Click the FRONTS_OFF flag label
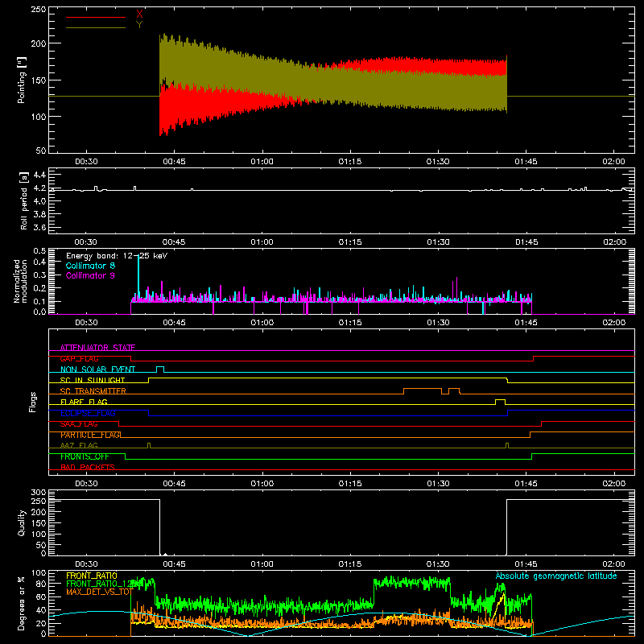 pos(85,456)
